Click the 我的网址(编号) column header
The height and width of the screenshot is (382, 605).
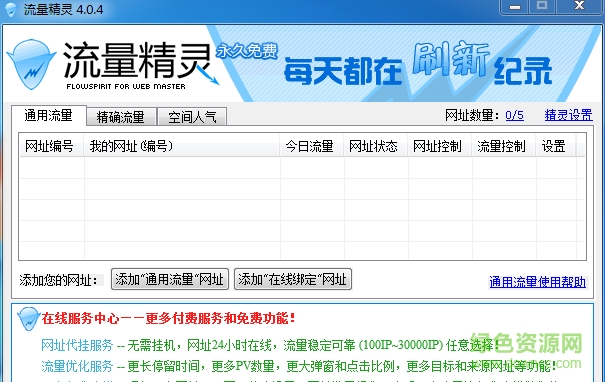(181, 146)
